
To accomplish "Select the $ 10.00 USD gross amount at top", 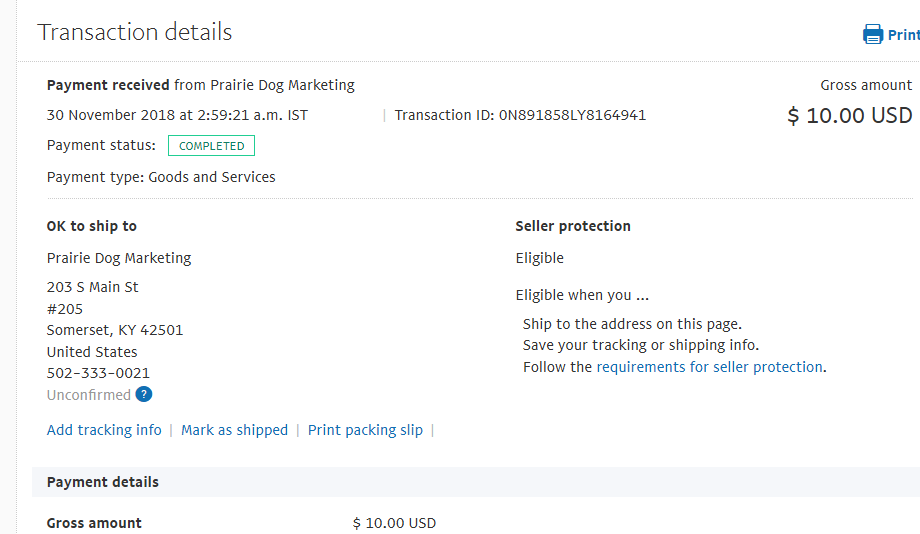I will coord(850,116).
